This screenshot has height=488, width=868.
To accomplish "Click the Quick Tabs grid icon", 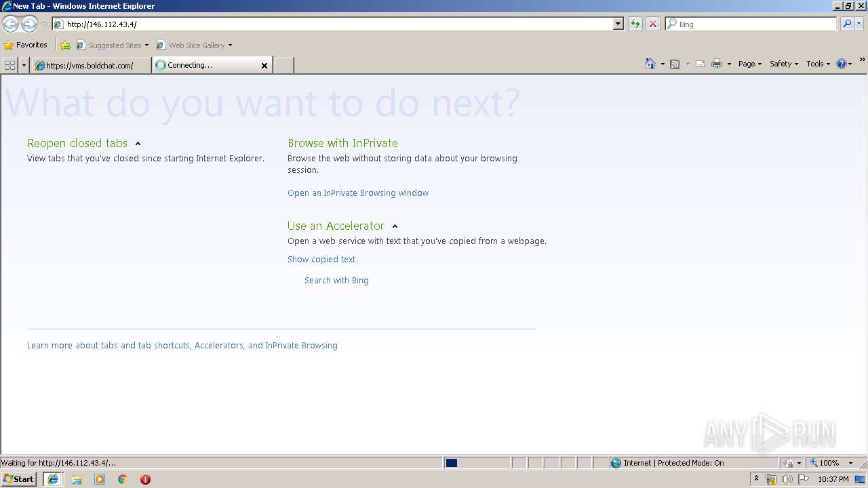I will (x=9, y=65).
